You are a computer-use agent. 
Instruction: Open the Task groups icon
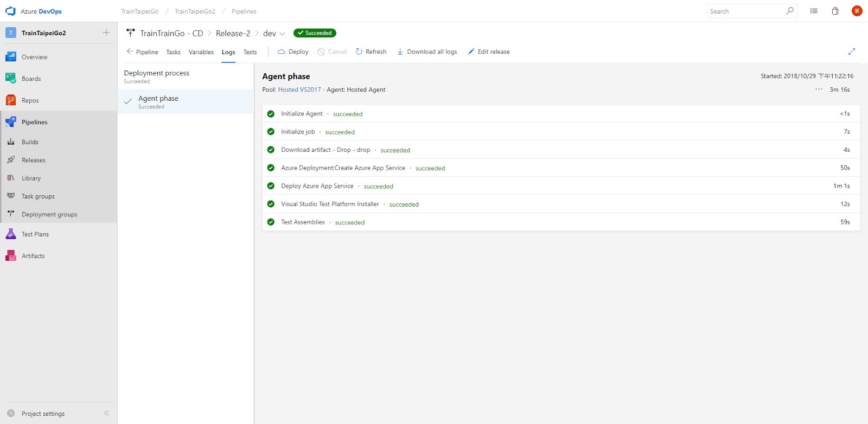click(11, 196)
